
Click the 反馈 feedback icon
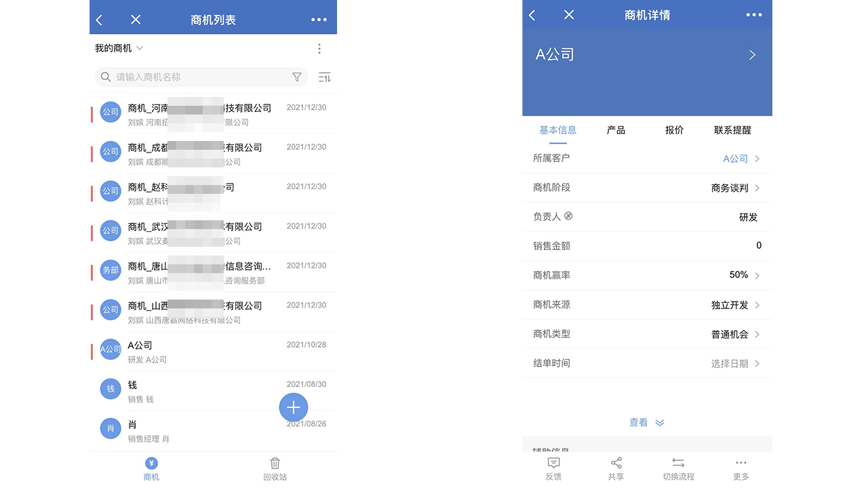click(x=553, y=464)
